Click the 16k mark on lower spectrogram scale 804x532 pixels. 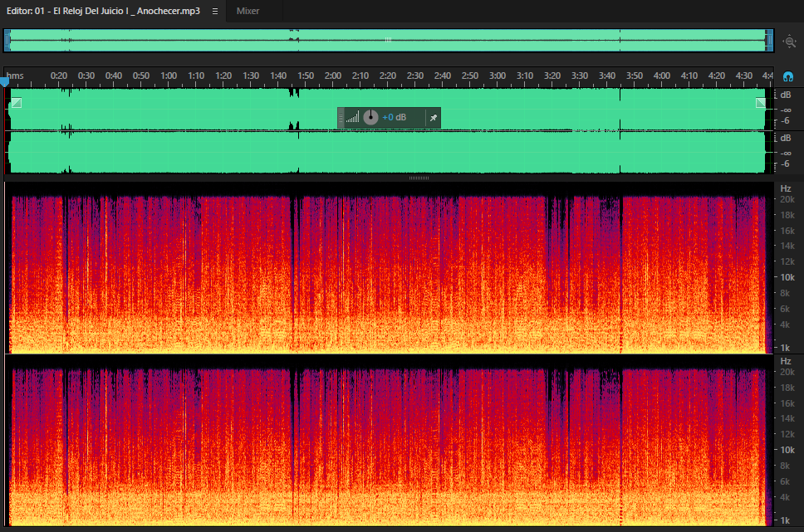[x=787, y=403]
